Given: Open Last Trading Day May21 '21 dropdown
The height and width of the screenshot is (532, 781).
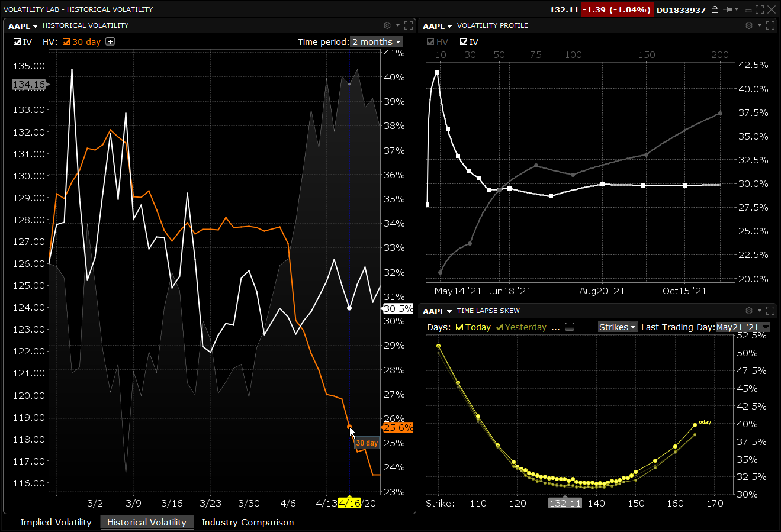Looking at the screenshot, I should (x=743, y=327).
